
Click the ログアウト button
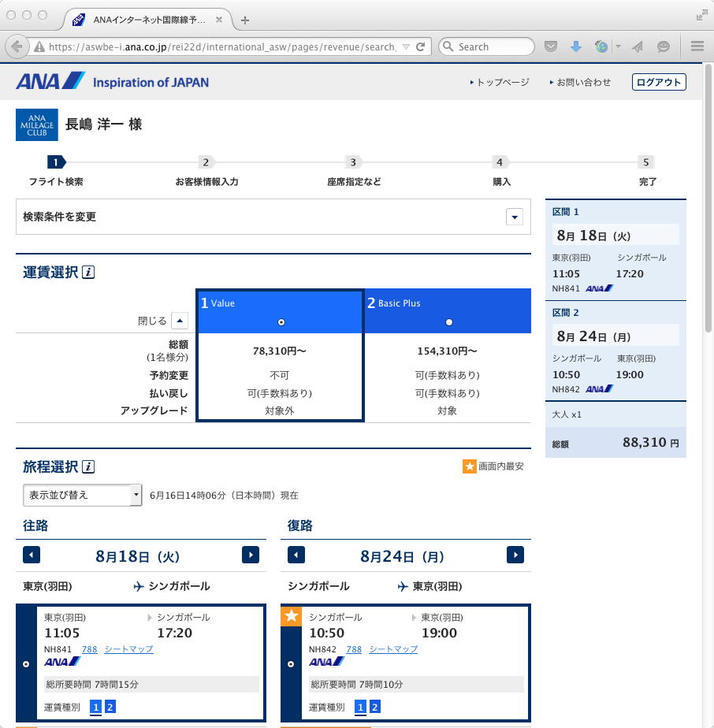[x=659, y=82]
